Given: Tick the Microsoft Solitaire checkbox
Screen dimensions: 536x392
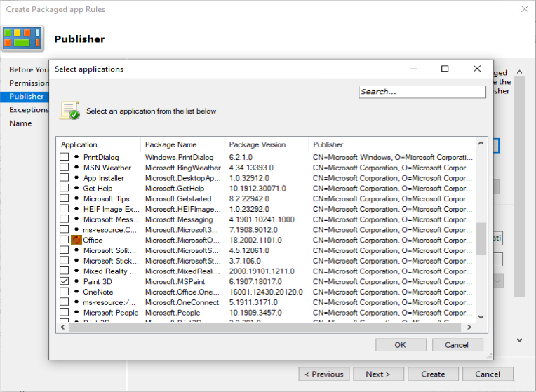Looking at the screenshot, I should click(65, 250).
